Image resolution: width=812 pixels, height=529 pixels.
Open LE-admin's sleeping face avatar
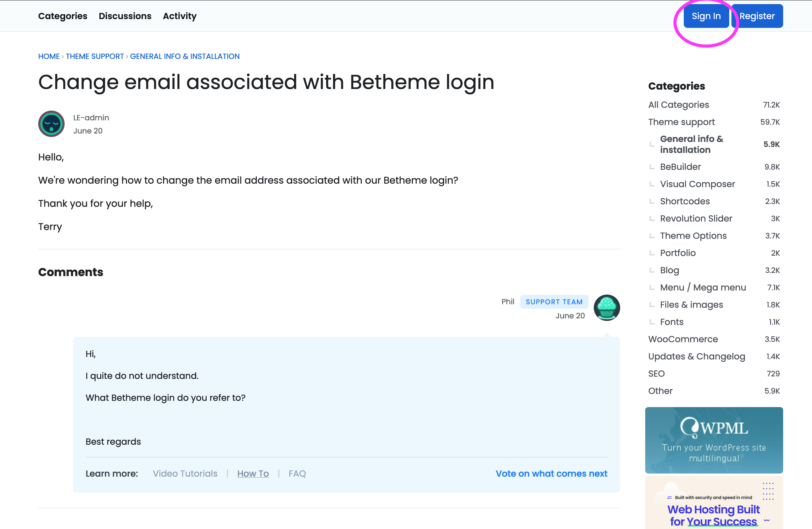click(51, 124)
